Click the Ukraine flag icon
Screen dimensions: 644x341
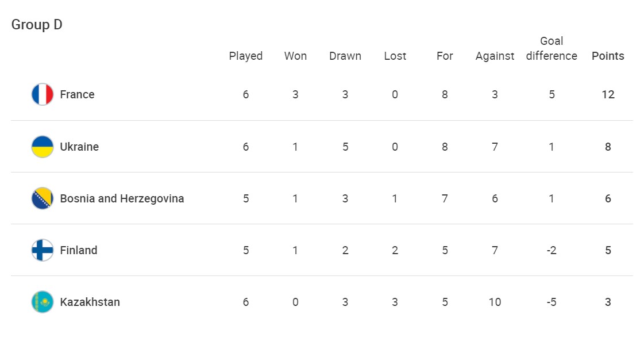tap(43, 147)
